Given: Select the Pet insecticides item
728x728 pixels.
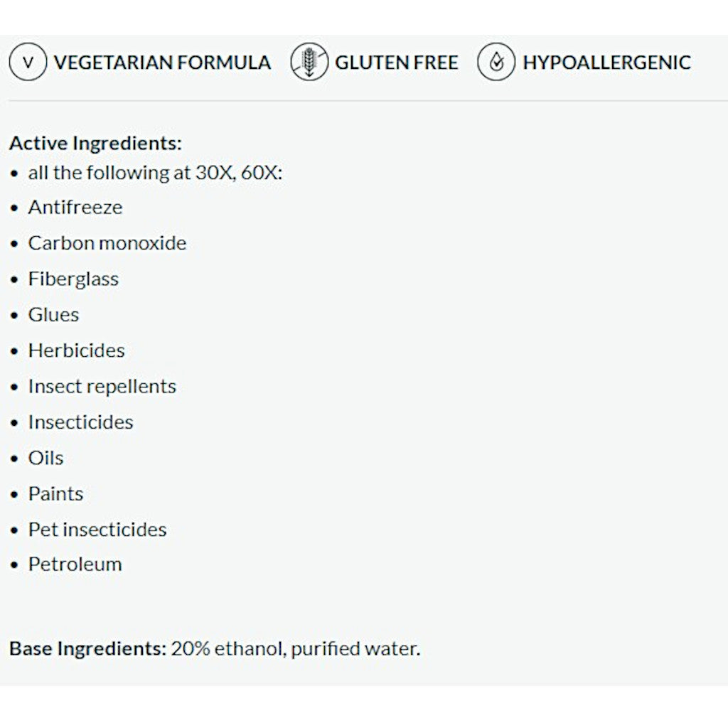Looking at the screenshot, I should tap(97, 529).
